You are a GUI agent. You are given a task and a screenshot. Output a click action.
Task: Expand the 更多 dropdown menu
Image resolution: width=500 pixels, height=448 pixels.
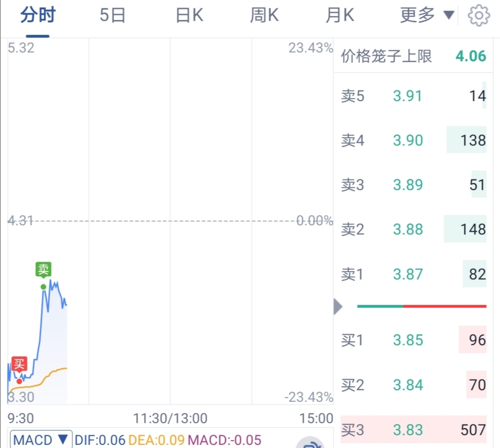pos(427,15)
